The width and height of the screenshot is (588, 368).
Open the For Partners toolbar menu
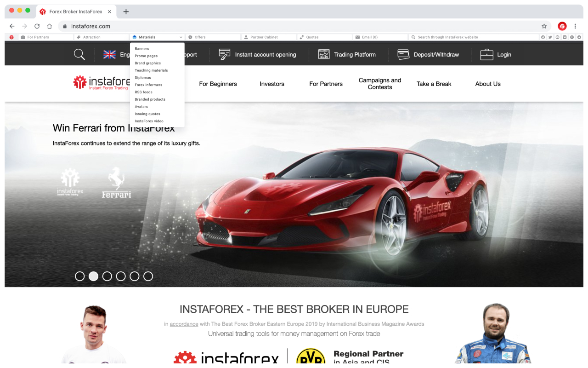pos(45,37)
